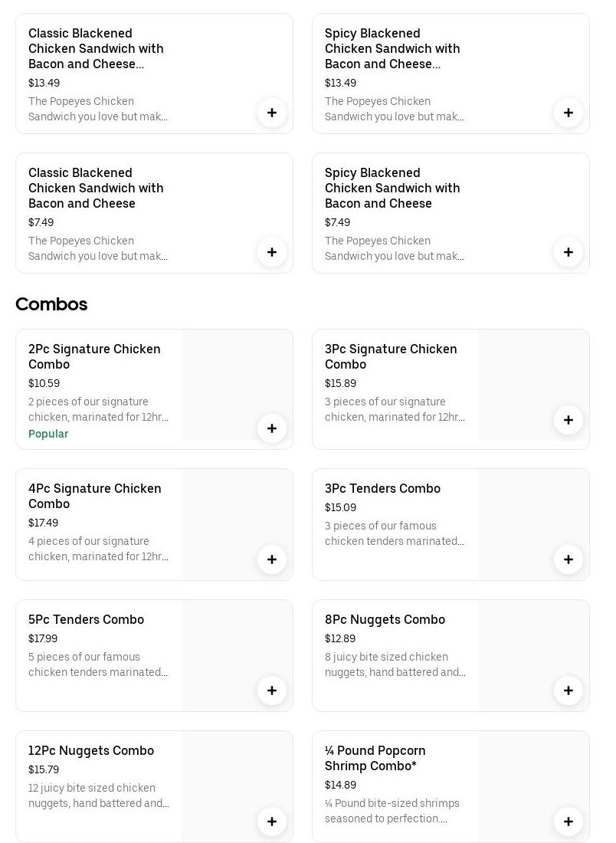Add Spicy Blackened Chicken Sandwich $7.49 item
The width and height of the screenshot is (616, 843).
pyautogui.click(x=568, y=252)
